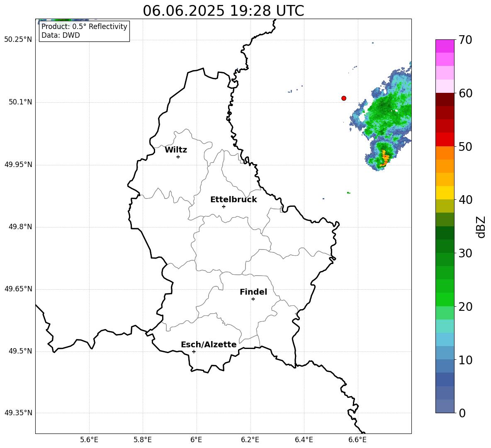The height and width of the screenshot is (448, 491).
Task: Click the Wiltz city label
Action: click(x=176, y=150)
